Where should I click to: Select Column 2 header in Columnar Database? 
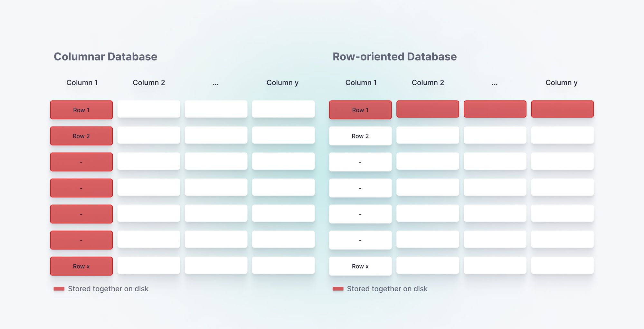pyautogui.click(x=149, y=83)
